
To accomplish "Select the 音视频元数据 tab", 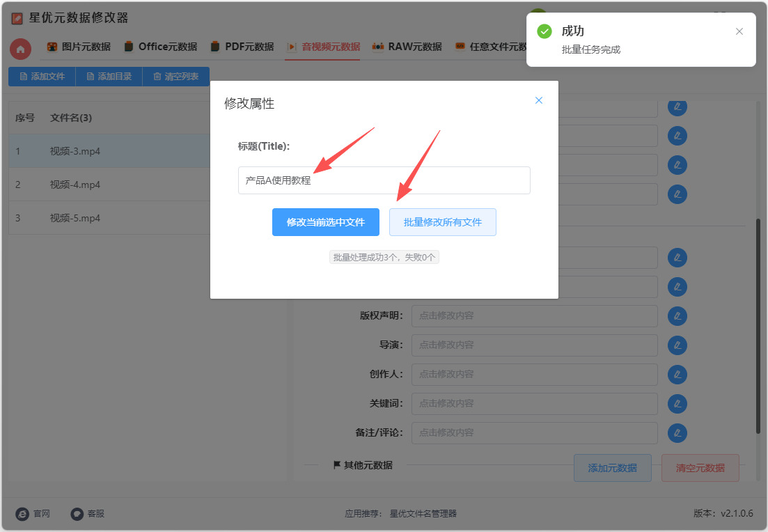I will tap(324, 47).
